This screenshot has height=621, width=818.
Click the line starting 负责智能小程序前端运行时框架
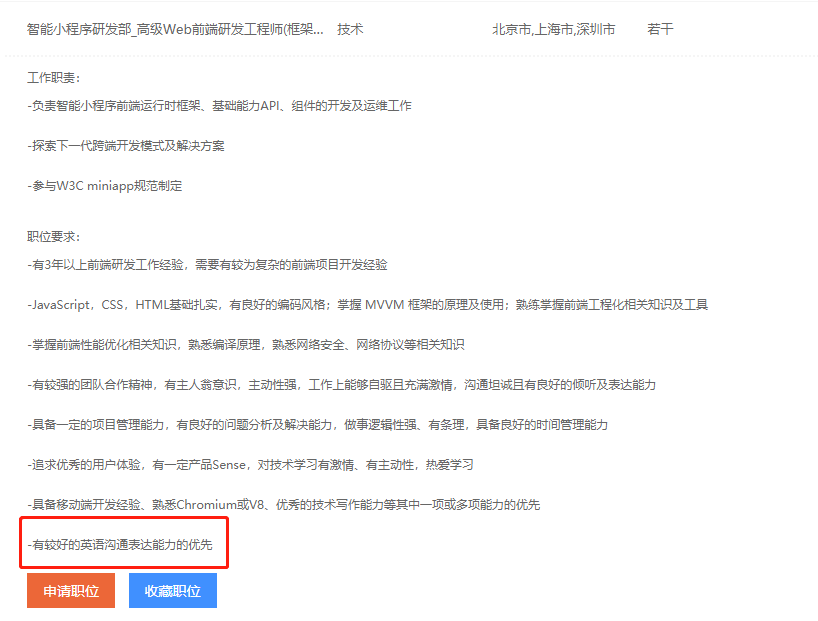pyautogui.click(x=219, y=106)
